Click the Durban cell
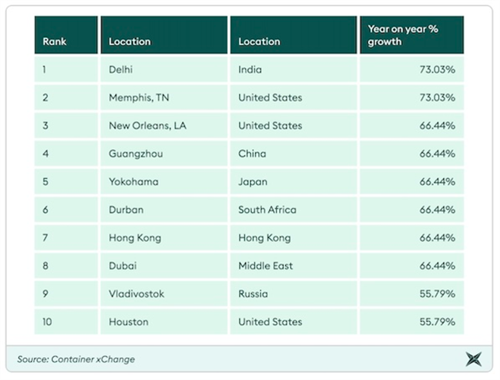Image resolution: width=500 pixels, height=380 pixels. [x=164, y=209]
